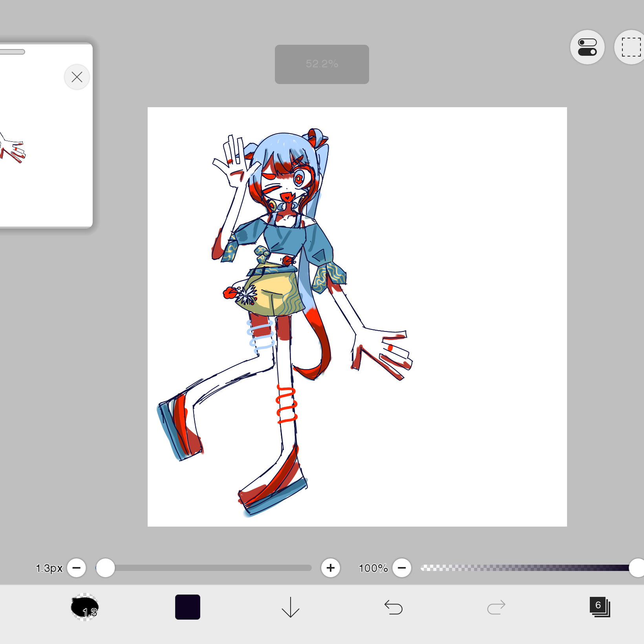Decrease opacity with the minus button

pyautogui.click(x=402, y=568)
